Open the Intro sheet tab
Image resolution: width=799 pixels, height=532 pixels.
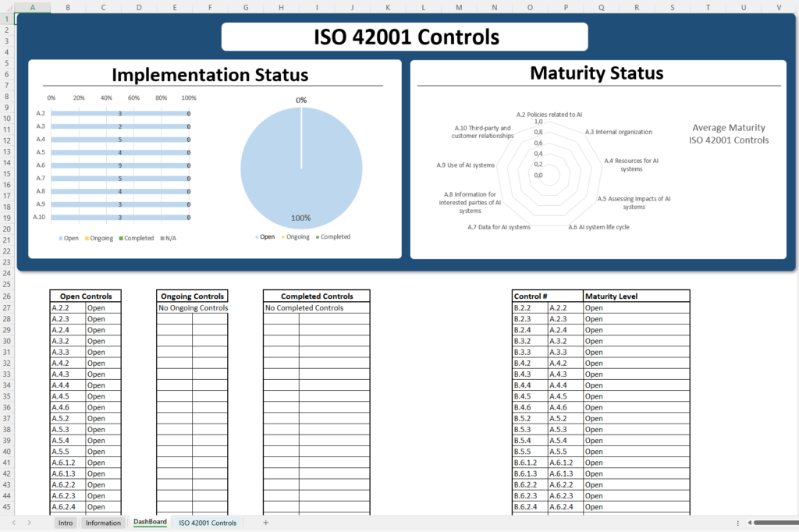[x=66, y=523]
